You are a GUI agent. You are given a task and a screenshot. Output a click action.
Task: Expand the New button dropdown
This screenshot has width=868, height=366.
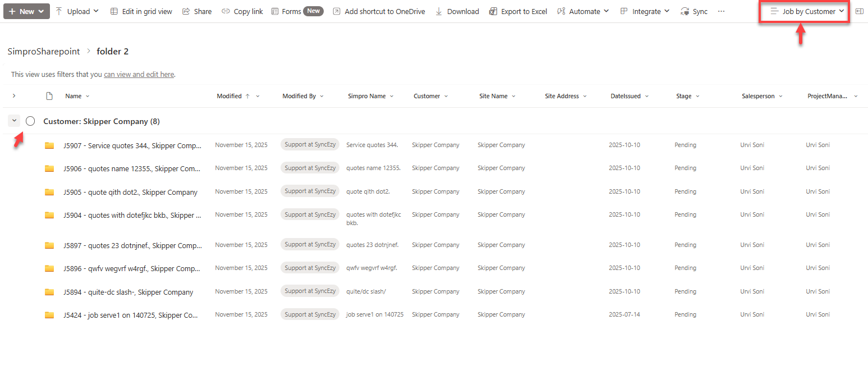pyautogui.click(x=26, y=11)
